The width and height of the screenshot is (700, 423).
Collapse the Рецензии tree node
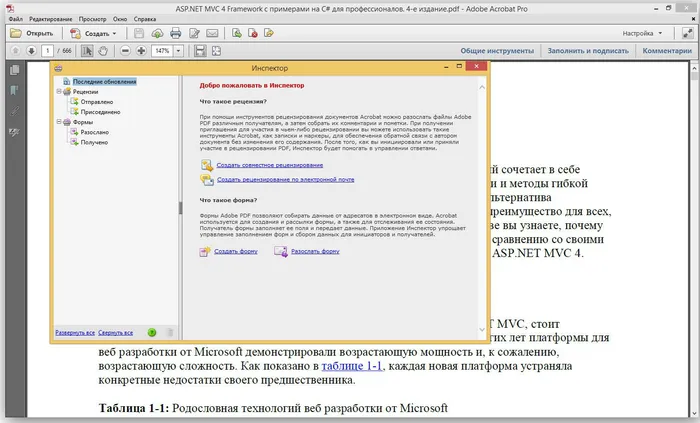point(58,91)
